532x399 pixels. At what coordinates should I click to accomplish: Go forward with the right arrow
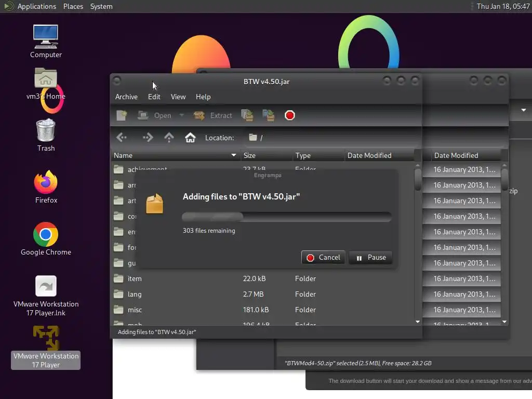pyautogui.click(x=148, y=137)
